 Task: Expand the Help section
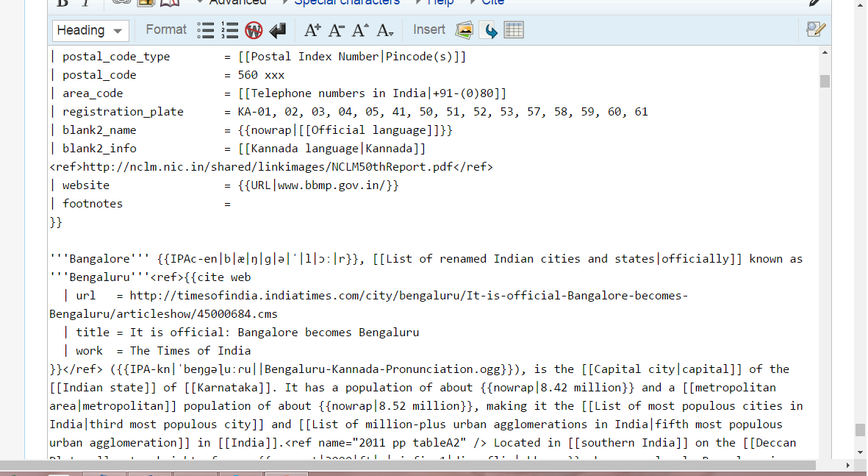pos(440,2)
